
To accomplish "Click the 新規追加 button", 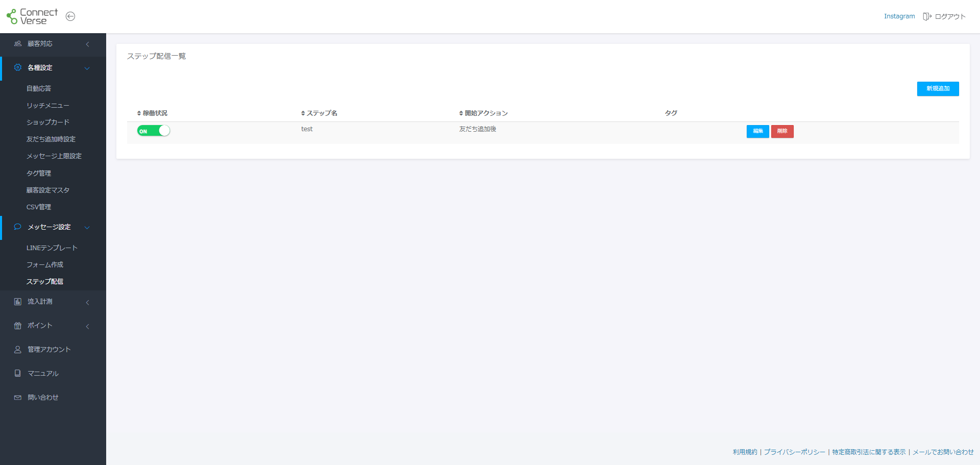I will [938, 89].
